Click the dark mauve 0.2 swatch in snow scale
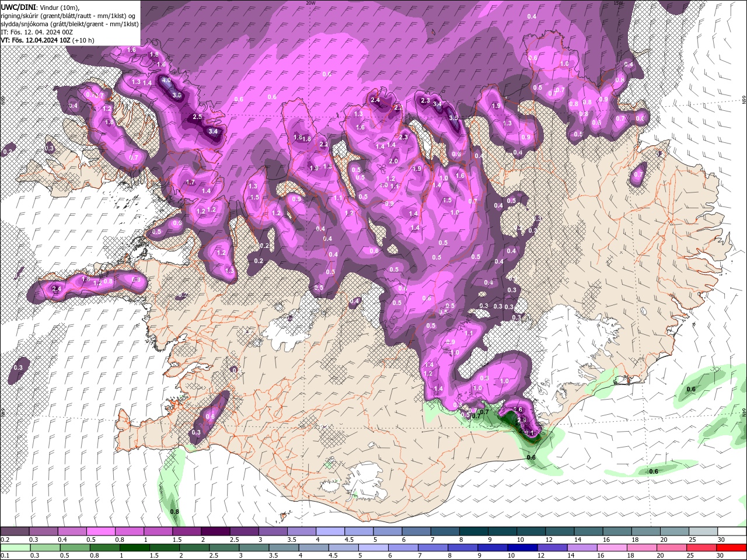This screenshot has width=747, height=560. coord(15,531)
